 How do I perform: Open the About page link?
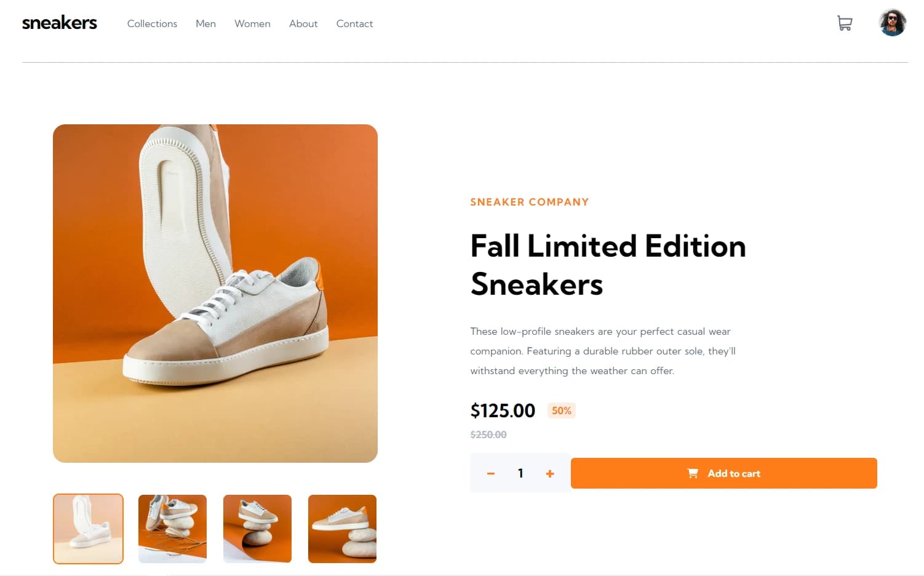coord(303,23)
